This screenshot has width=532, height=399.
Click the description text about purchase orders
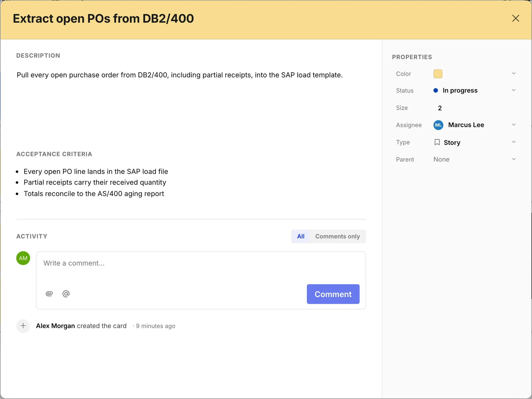point(180,75)
